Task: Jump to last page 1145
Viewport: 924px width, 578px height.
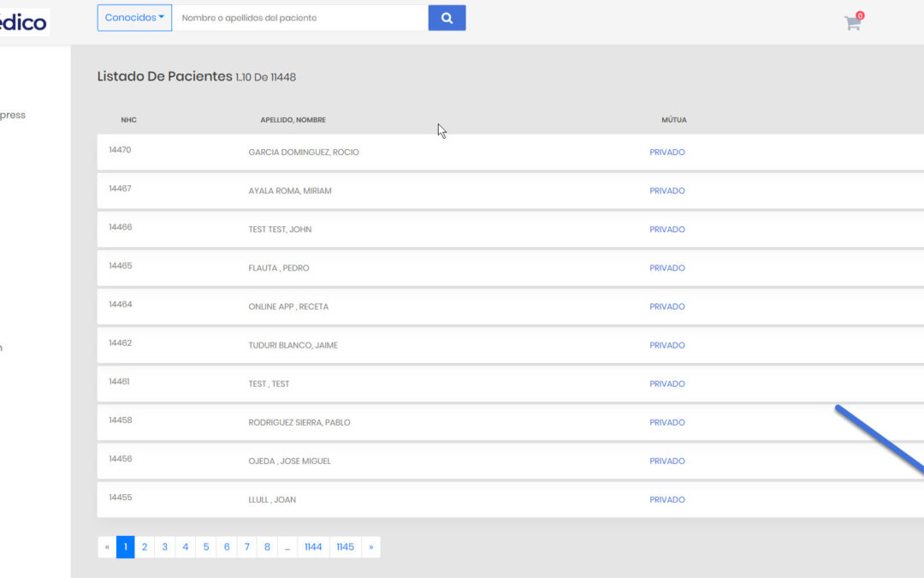Action: tap(346, 546)
